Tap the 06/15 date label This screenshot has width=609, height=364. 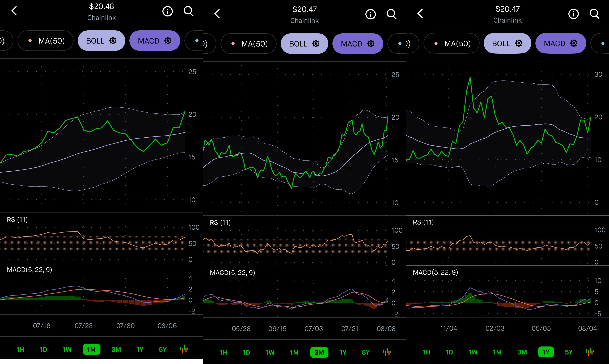pyautogui.click(x=277, y=329)
